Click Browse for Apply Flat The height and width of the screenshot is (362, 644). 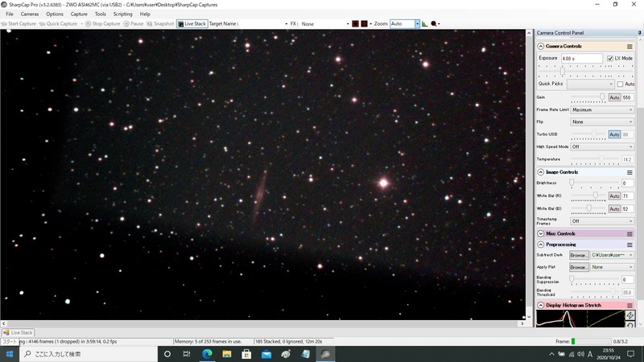[x=579, y=267]
